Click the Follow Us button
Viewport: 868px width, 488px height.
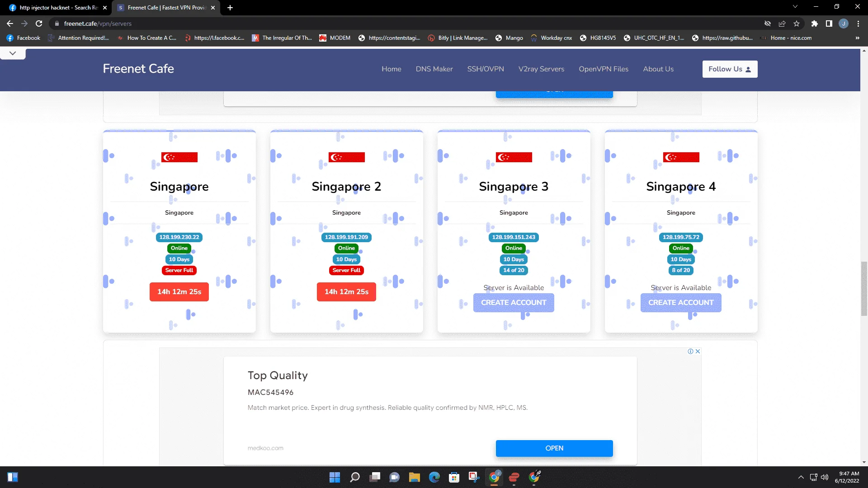click(730, 69)
